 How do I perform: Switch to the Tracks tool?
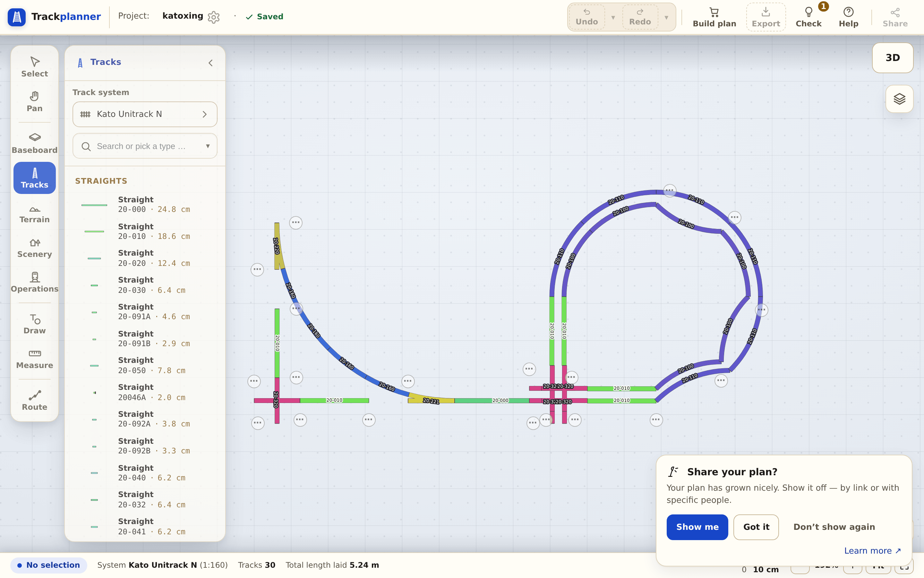pyautogui.click(x=34, y=178)
